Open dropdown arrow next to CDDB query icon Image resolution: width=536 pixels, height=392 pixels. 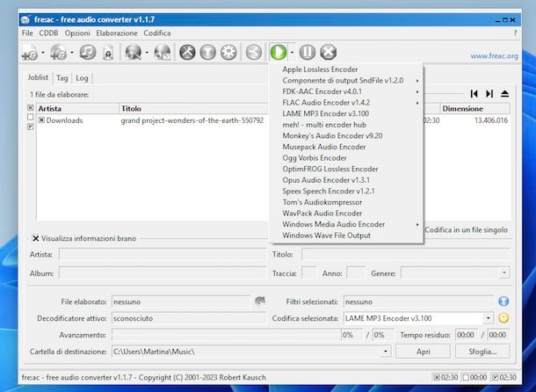click(147, 53)
